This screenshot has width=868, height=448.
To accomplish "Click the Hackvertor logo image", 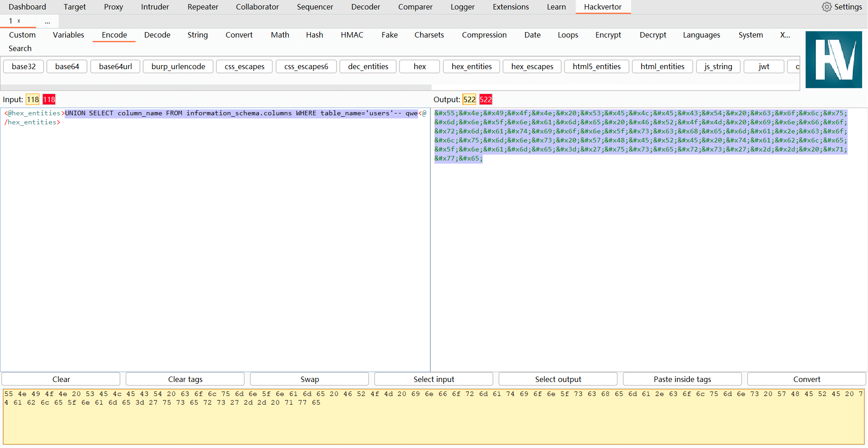I will point(834,60).
